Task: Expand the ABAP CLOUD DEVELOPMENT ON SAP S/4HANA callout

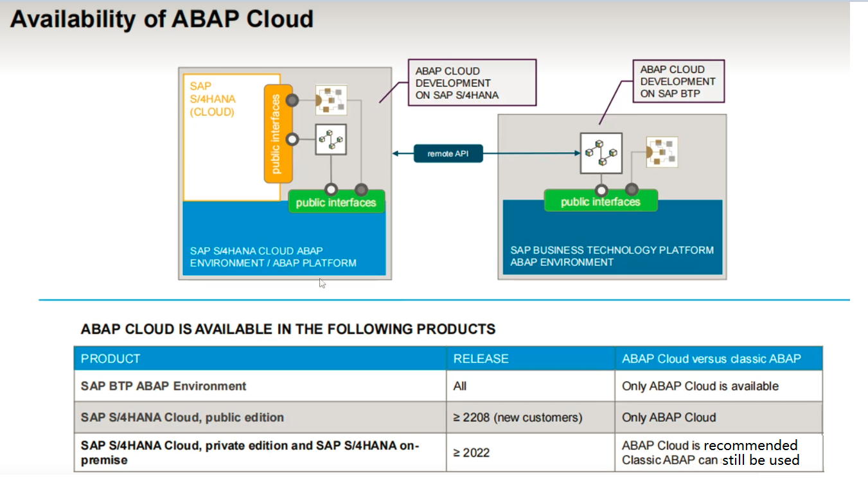Action: [x=472, y=82]
